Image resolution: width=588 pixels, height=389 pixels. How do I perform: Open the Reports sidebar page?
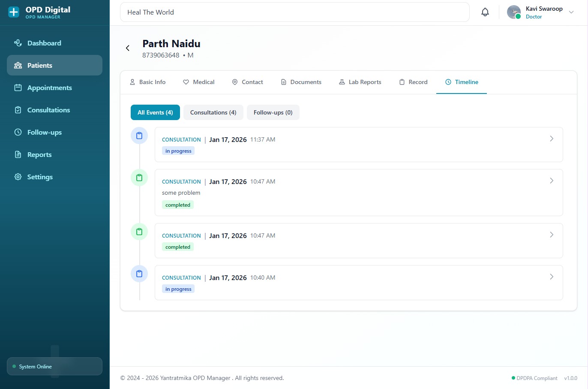tap(39, 154)
